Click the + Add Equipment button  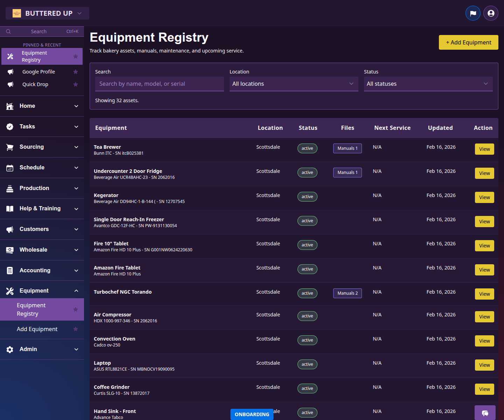pos(468,42)
